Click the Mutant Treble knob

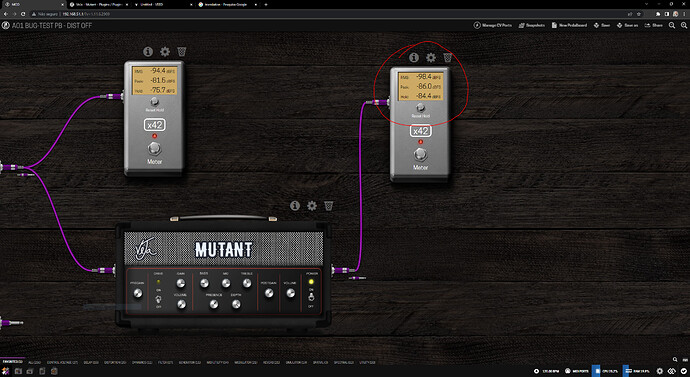coord(247,283)
